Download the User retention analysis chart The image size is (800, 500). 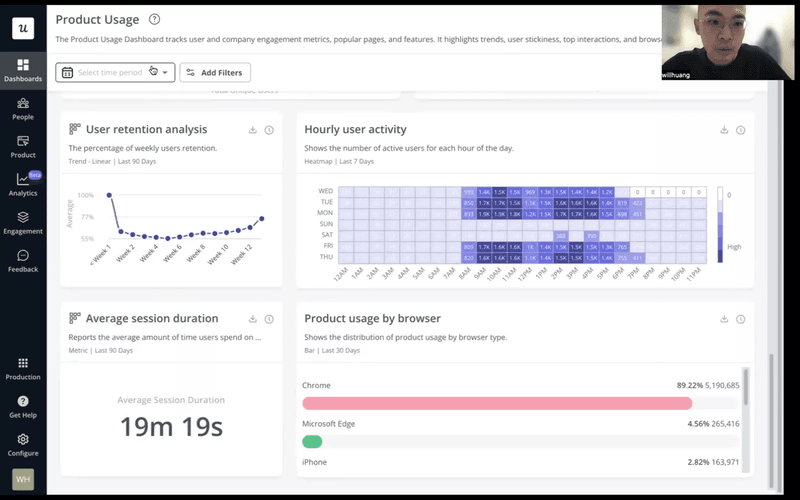253,130
